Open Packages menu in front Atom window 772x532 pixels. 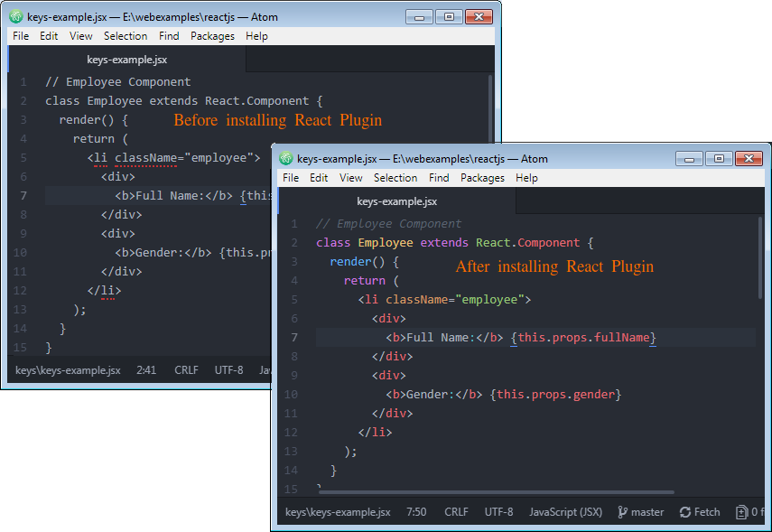point(482,178)
